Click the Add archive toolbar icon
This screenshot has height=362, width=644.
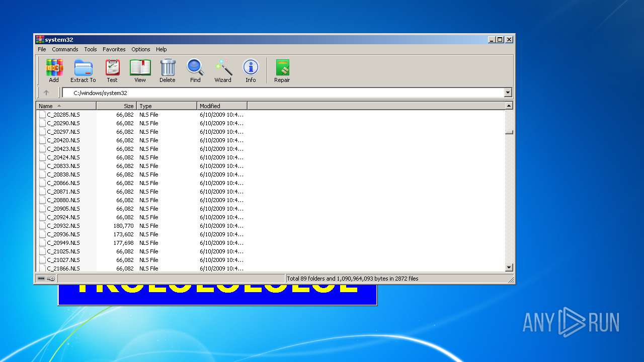pyautogui.click(x=54, y=67)
